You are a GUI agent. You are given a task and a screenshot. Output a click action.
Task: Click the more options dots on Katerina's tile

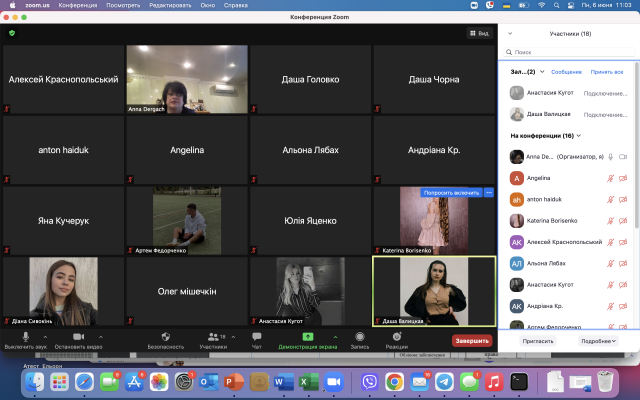489,192
